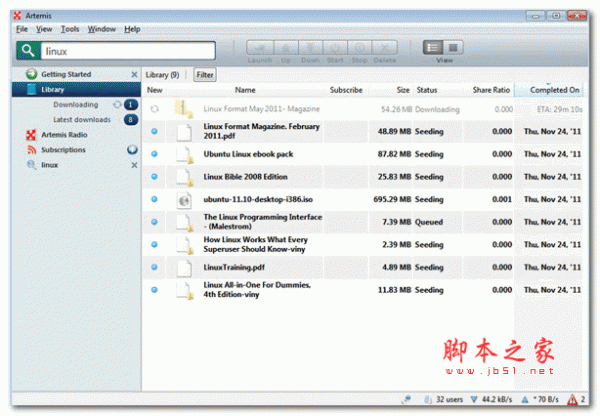The width and height of the screenshot is (600, 416).
Task: Click the 44.2 kB/s download speed indicator
Action: click(492, 400)
